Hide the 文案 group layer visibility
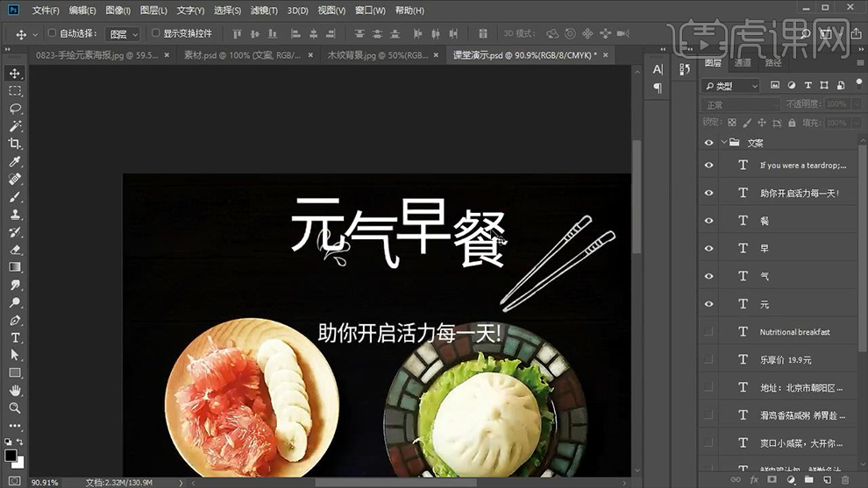Screen dimensions: 868x488 [x=709, y=143]
